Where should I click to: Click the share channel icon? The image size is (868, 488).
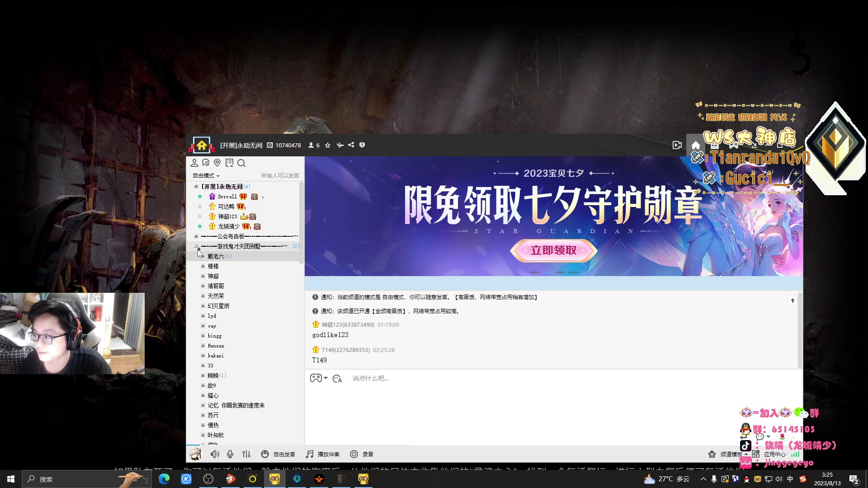click(351, 145)
